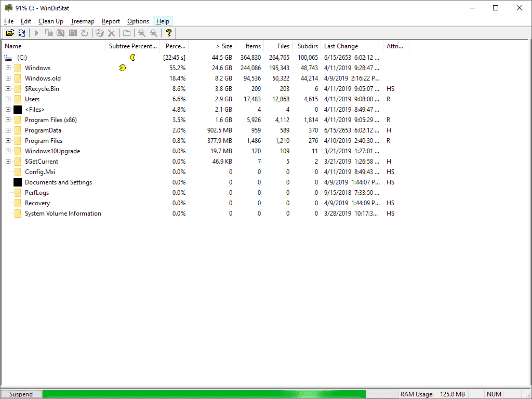This screenshot has height=399, width=532.
Task: Open the Options menu
Action: 138,21
